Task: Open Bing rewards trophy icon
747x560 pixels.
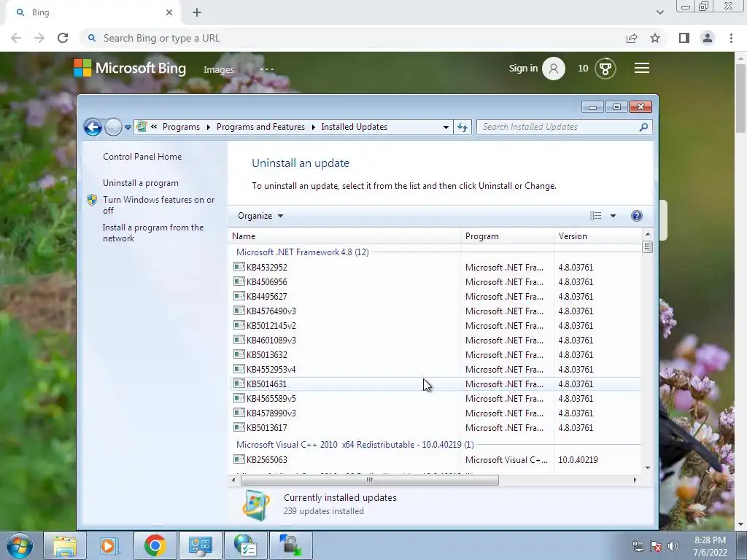Action: click(605, 69)
